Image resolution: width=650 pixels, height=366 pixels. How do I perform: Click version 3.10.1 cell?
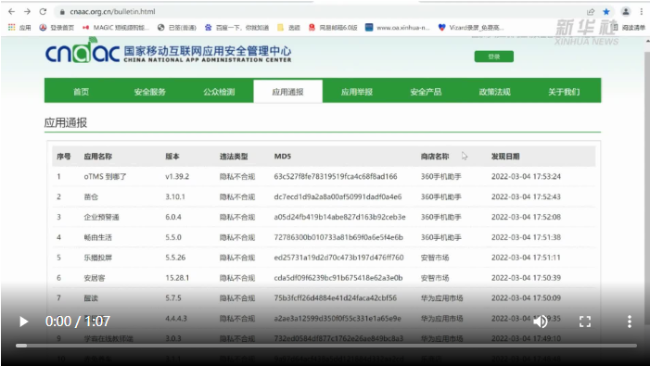175,196
